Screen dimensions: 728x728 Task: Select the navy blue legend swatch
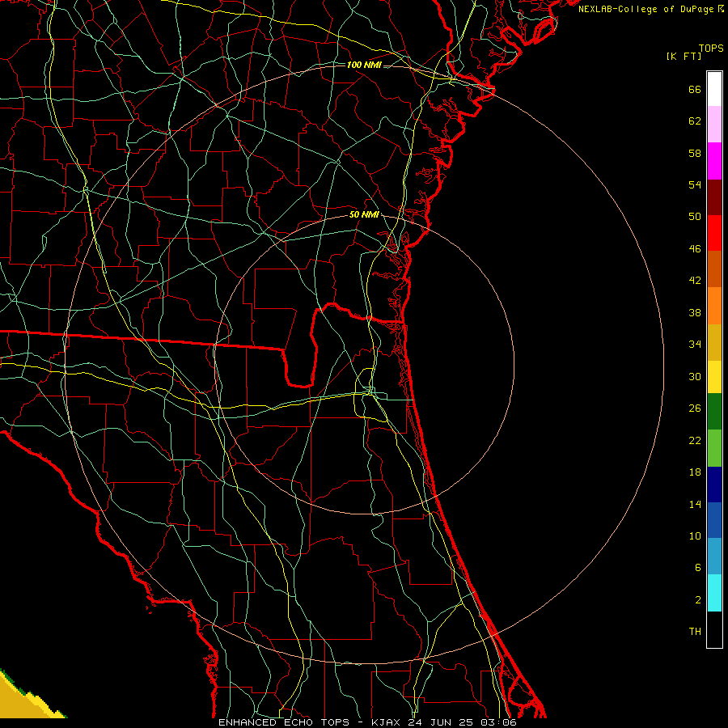(714, 485)
